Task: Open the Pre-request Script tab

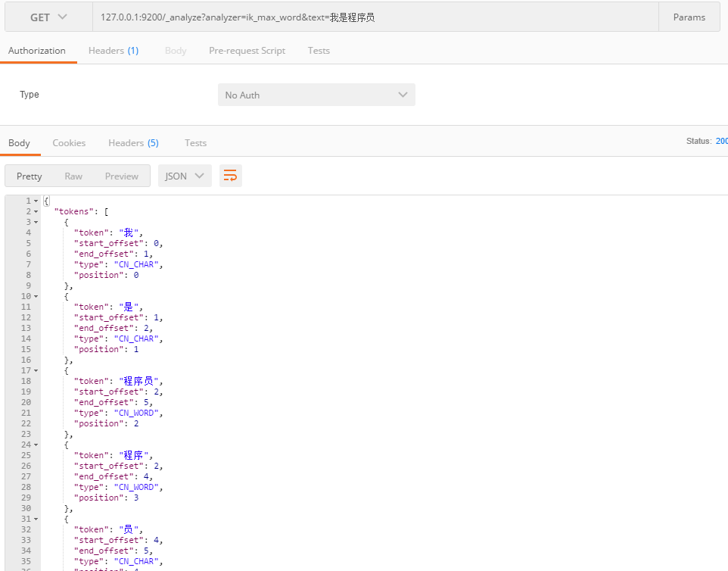Action: coord(247,51)
